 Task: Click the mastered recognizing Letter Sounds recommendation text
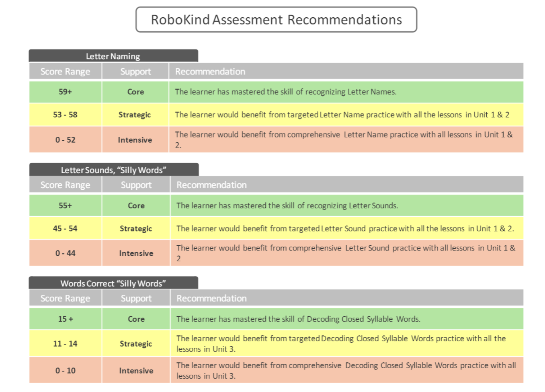(x=287, y=205)
